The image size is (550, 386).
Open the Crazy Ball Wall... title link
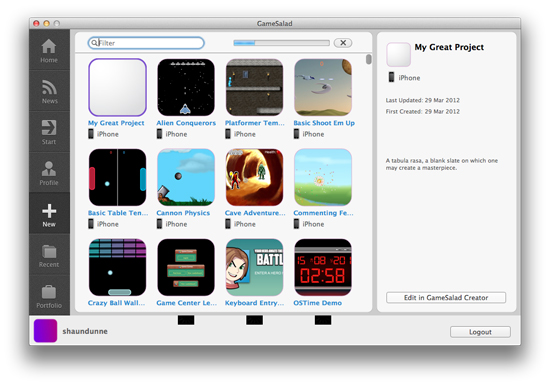[x=116, y=303]
